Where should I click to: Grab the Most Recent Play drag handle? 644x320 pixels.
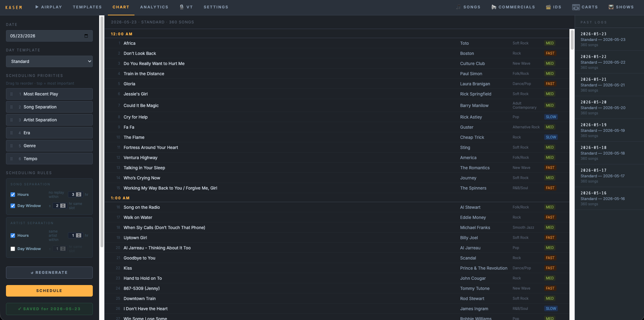pyautogui.click(x=12, y=94)
